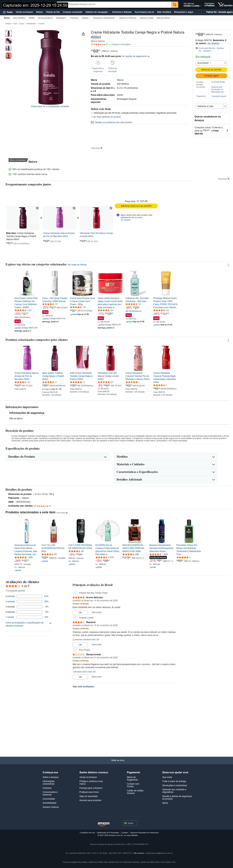Click the Brasil flag country selector

coord(130,823)
